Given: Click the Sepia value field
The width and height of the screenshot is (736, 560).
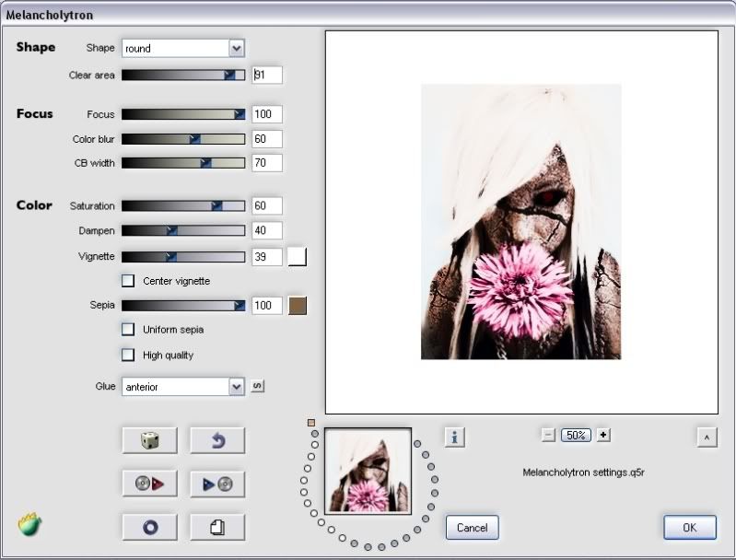Looking at the screenshot, I should pos(267,306).
